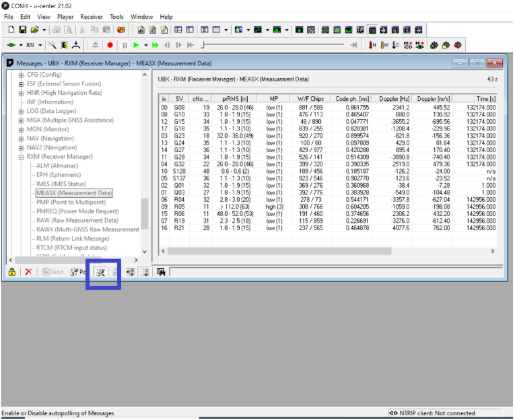The image size is (515, 420).
Task: Open the Receiver menu
Action: 92,17
